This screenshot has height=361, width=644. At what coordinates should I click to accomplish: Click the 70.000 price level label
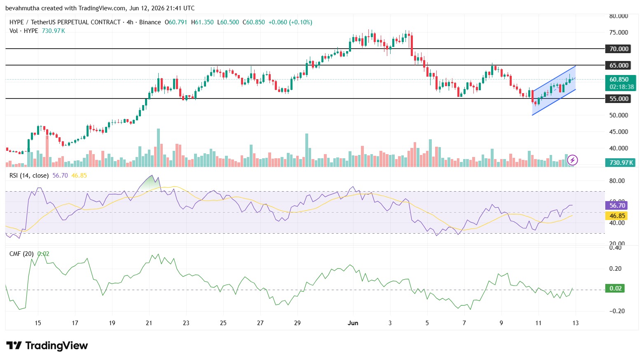619,49
